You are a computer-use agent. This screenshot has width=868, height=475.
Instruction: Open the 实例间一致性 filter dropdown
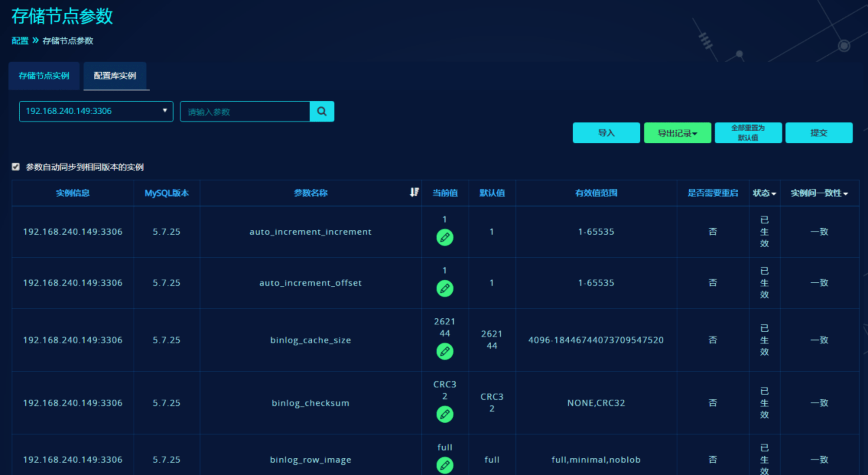819,193
